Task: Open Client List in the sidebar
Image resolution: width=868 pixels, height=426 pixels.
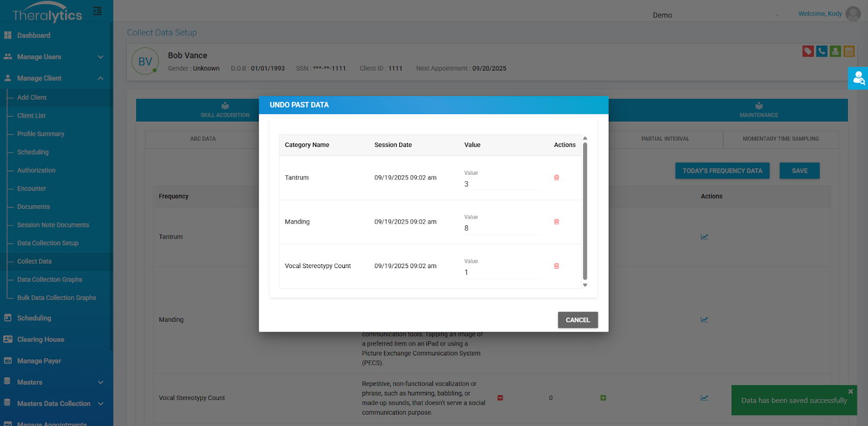Action: (x=31, y=116)
